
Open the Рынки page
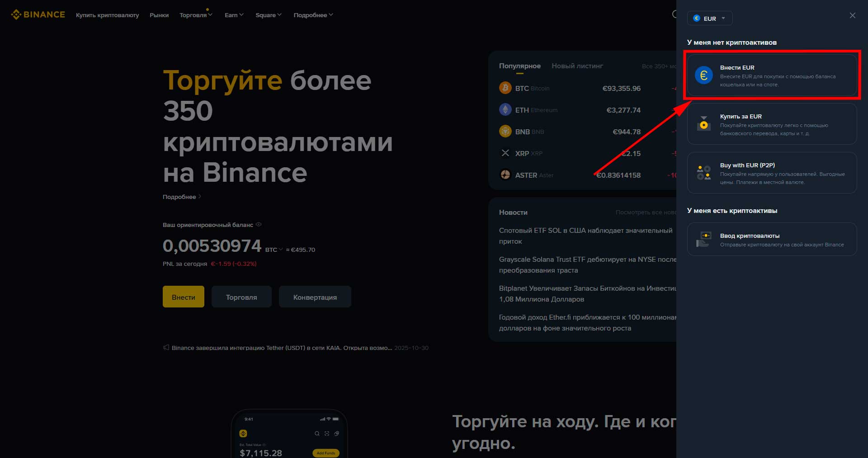pyautogui.click(x=159, y=15)
